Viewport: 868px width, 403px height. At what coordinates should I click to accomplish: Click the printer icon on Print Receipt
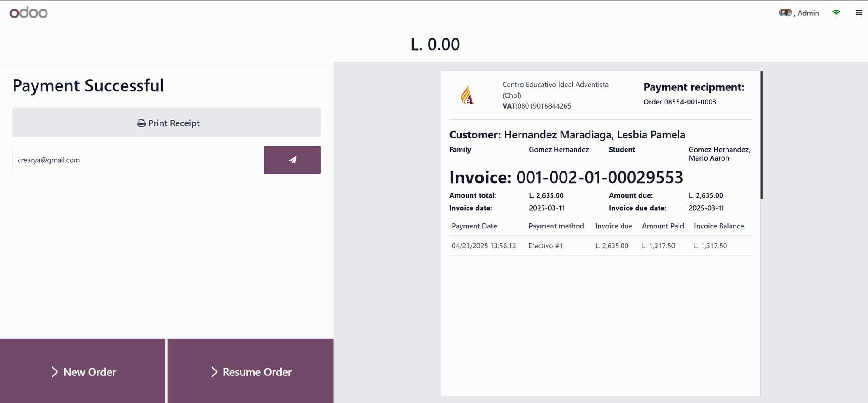point(142,123)
